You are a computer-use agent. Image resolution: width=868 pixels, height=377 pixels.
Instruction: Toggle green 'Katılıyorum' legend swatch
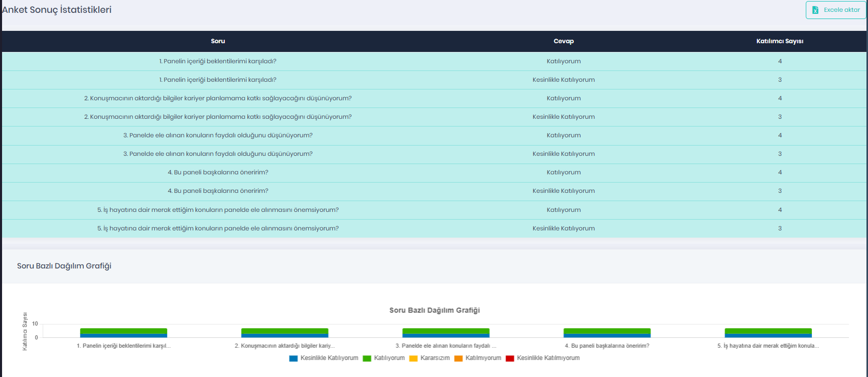[367, 358]
